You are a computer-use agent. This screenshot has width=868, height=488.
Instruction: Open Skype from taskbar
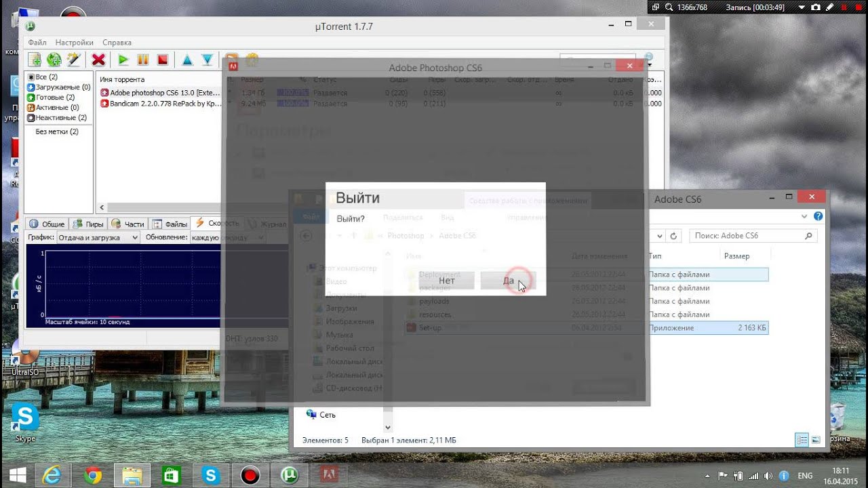tap(211, 475)
